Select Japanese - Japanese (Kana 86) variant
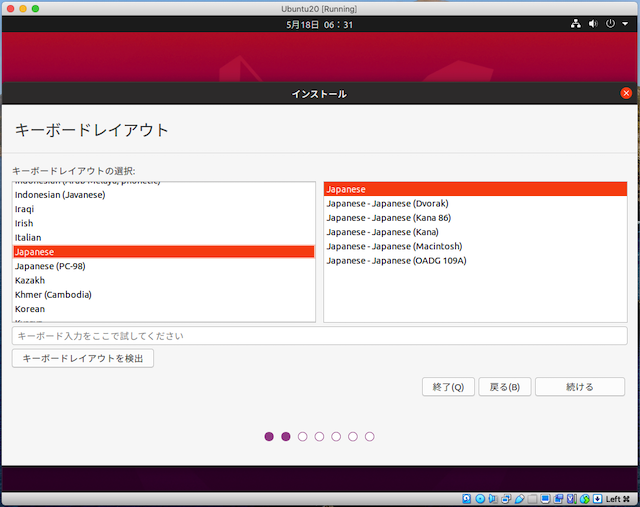 tap(476, 218)
